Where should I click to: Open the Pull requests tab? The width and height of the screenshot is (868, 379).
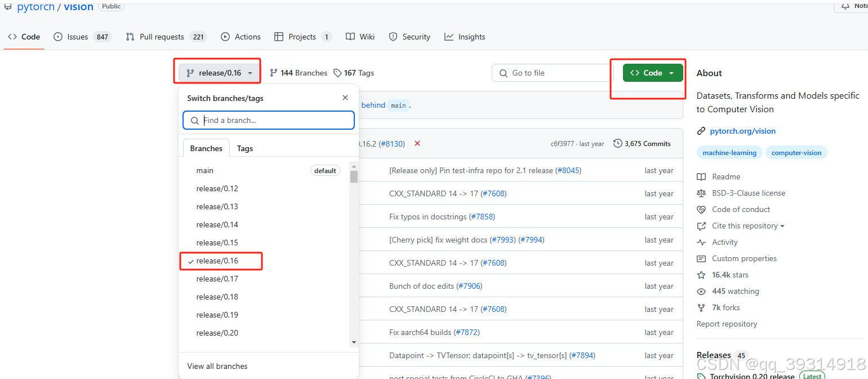point(166,37)
